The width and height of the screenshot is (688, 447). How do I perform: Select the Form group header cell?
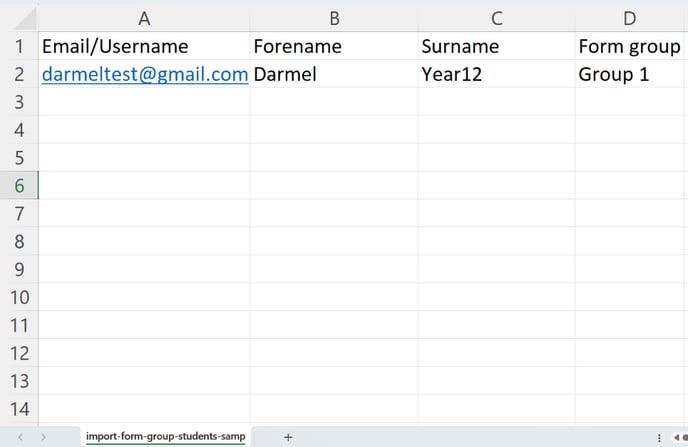coord(630,46)
